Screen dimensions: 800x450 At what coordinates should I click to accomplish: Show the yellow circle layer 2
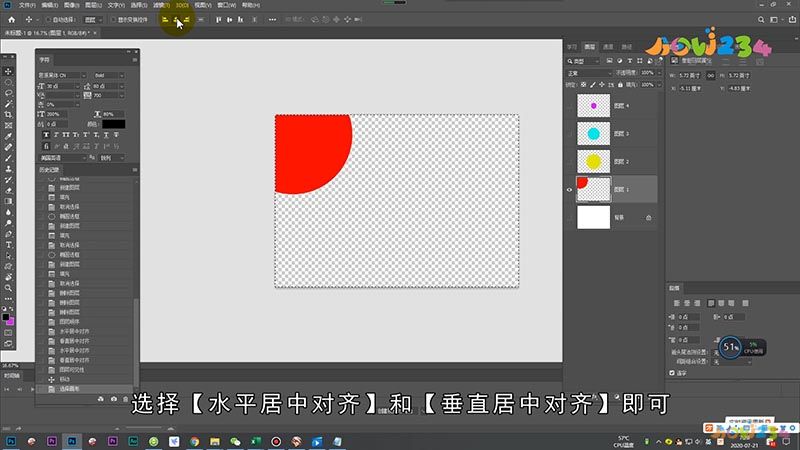click(x=569, y=162)
